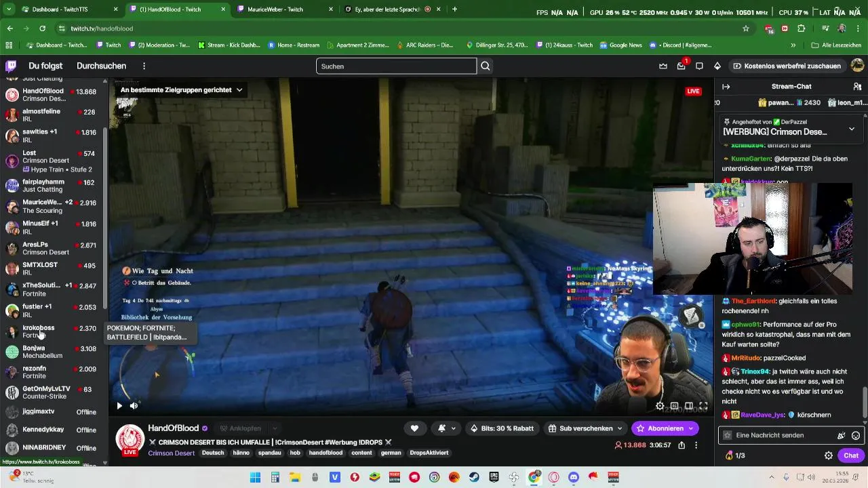Toggle closed captions in the player
Image resolution: width=868 pixels, height=488 pixels.
coord(675,406)
